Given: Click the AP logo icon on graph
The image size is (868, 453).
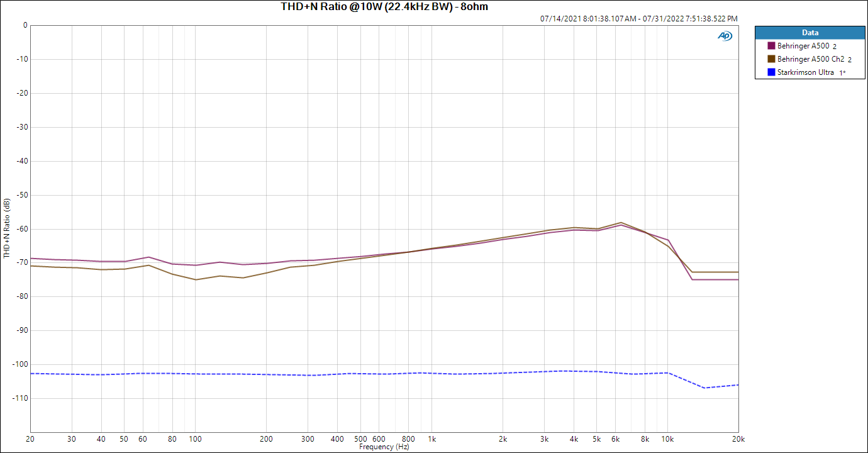Looking at the screenshot, I should coord(725,36).
